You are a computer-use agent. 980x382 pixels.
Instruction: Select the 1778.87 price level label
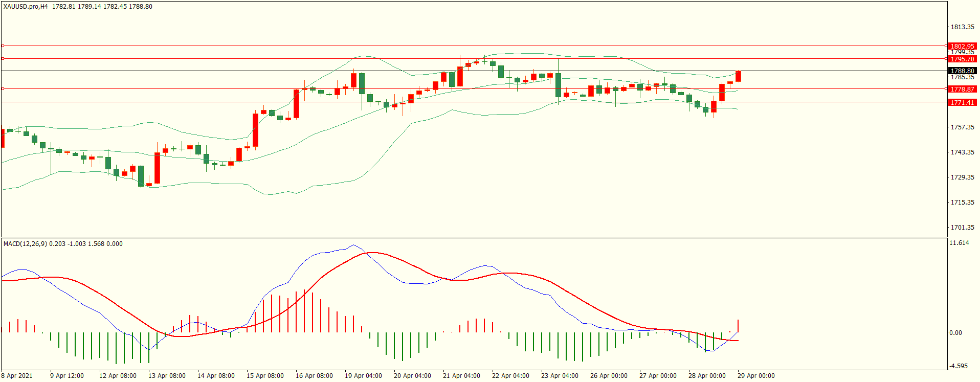point(962,89)
